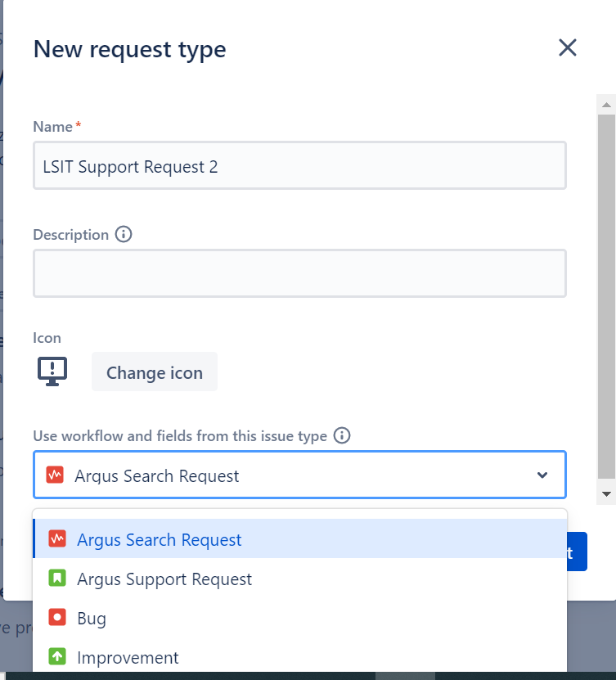Click the Name input field
Image resolution: width=616 pixels, height=680 pixels.
(299, 164)
